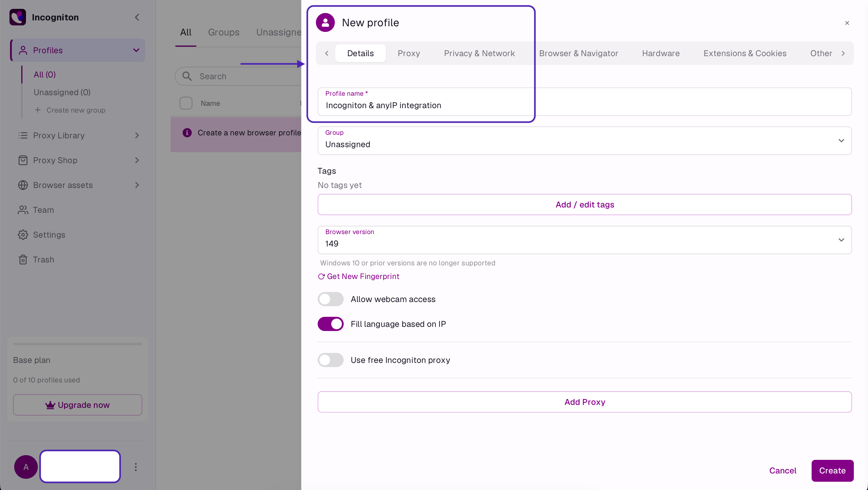Click the Proxy Library list icon
Viewport: 868px width, 490px height.
23,136
